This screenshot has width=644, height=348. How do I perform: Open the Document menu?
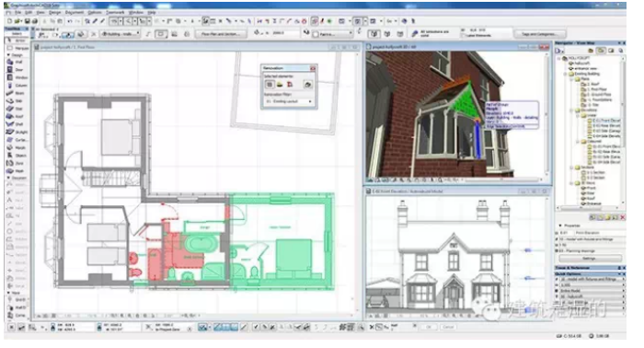point(75,13)
